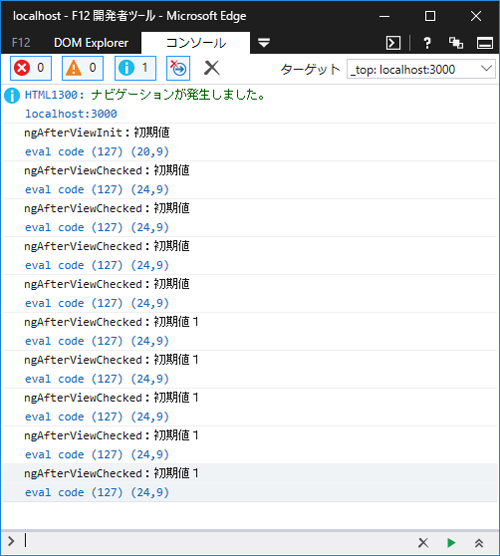Click the F12 menu label
Screen dimensions: 500x556
(x=21, y=43)
